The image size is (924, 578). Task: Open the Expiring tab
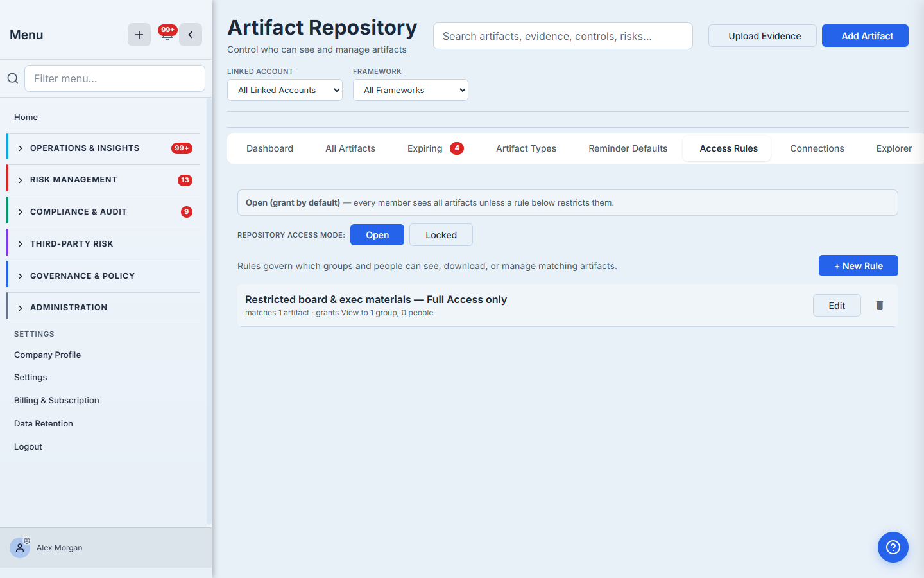435,148
